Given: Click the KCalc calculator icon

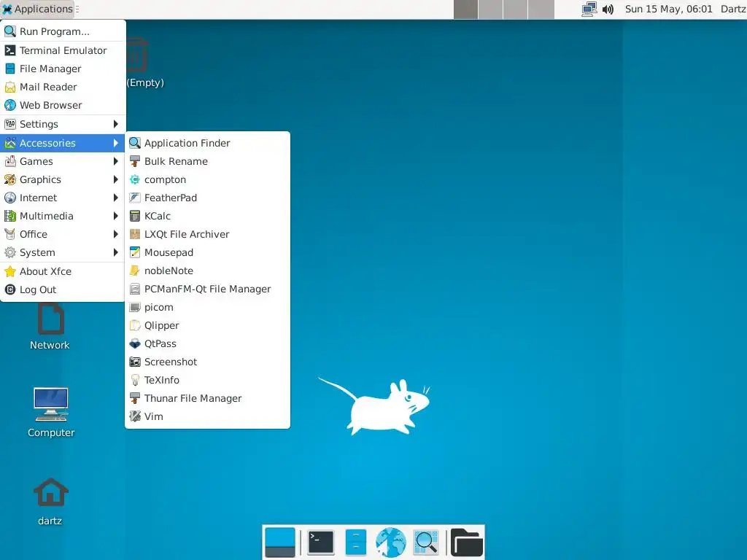Looking at the screenshot, I should pyautogui.click(x=135, y=216).
